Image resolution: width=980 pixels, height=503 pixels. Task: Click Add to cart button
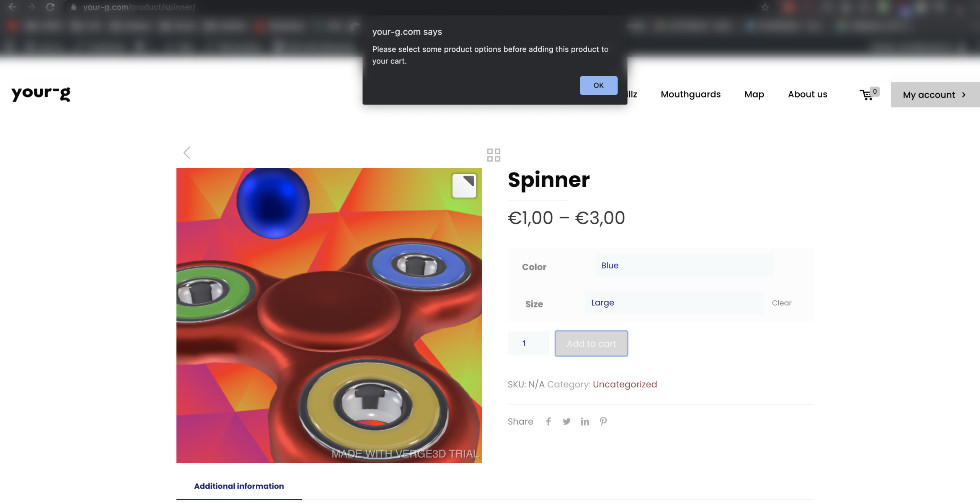(x=591, y=343)
